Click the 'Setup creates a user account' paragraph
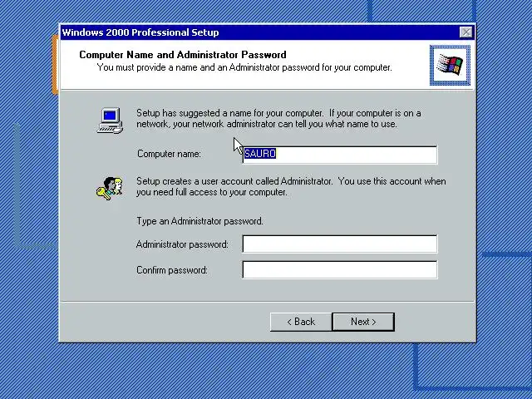The width and height of the screenshot is (532, 399). click(x=291, y=186)
